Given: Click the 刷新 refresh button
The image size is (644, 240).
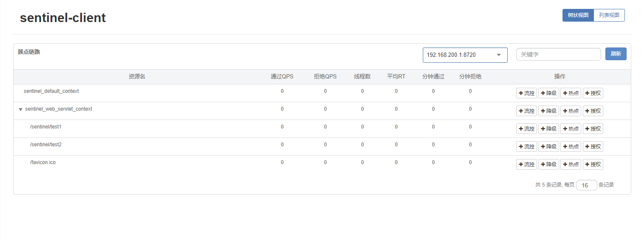Looking at the screenshot, I should (616, 54).
